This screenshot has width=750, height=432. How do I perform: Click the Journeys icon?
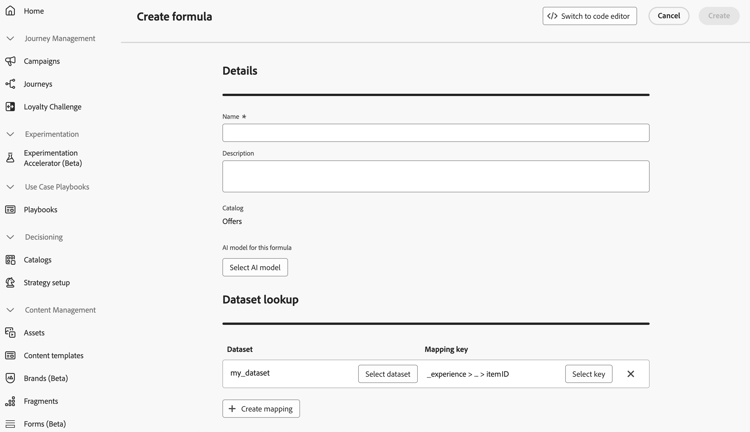pos(10,84)
